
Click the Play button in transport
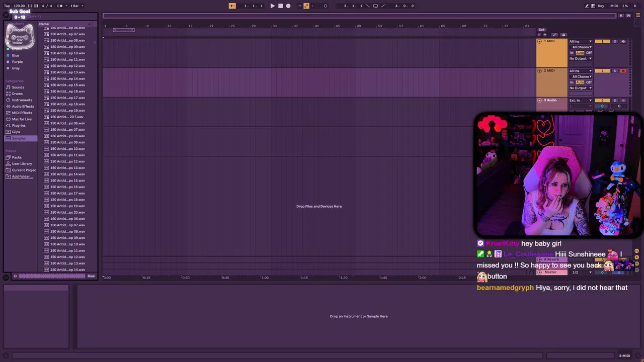(272, 6)
